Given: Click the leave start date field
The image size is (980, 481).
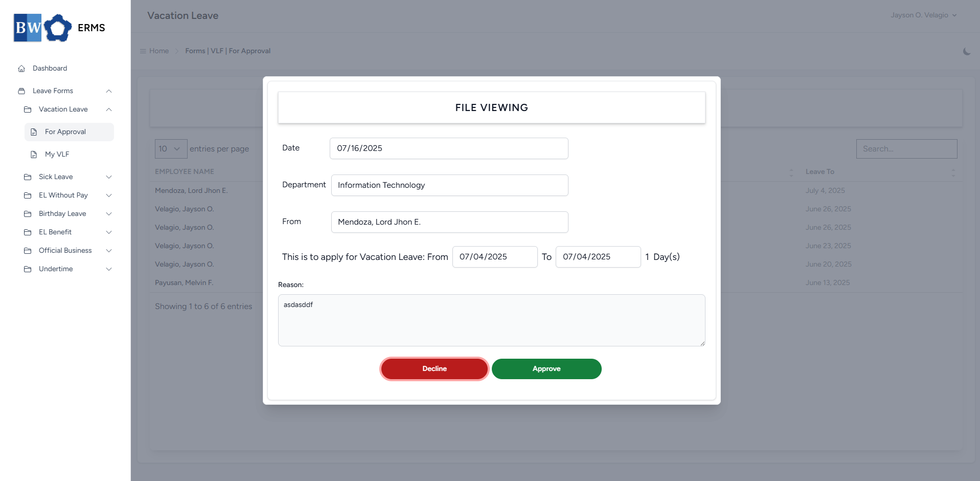Looking at the screenshot, I should (x=495, y=257).
